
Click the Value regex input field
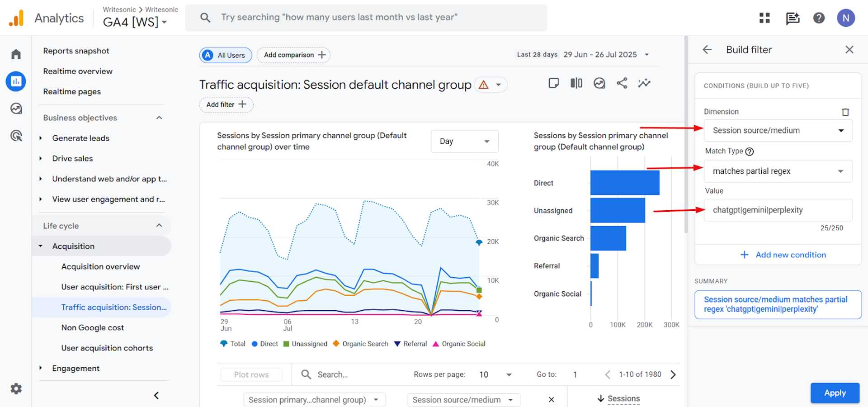[x=778, y=210]
